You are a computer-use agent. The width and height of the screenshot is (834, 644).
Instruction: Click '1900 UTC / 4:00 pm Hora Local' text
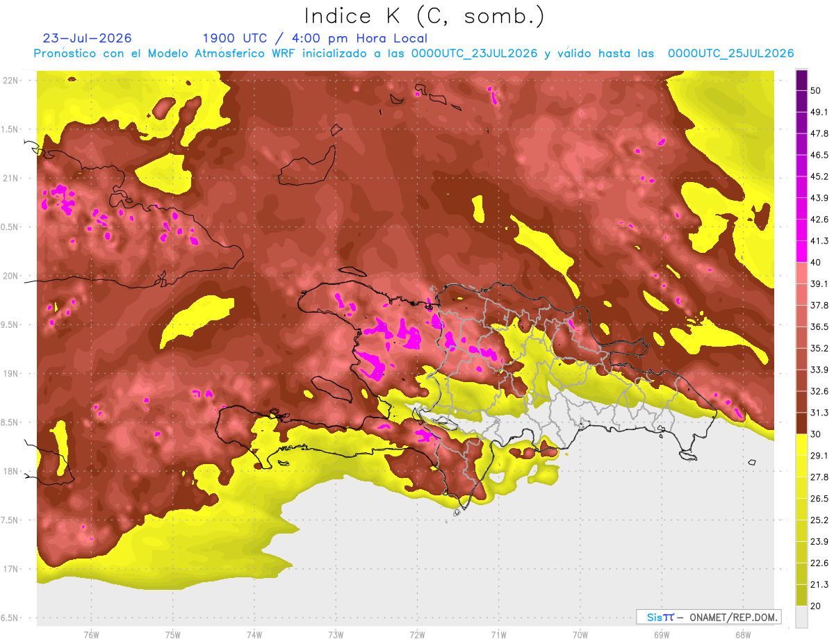[315, 38]
